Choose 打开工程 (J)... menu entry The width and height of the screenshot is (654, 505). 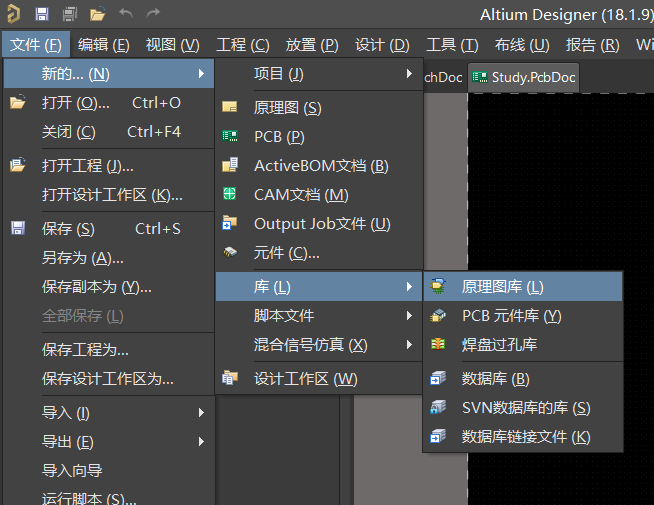click(x=88, y=166)
